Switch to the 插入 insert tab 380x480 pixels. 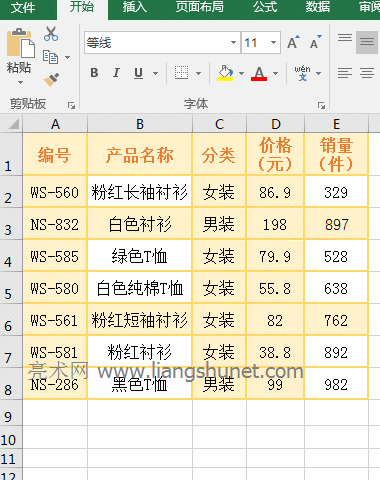pyautogui.click(x=135, y=7)
